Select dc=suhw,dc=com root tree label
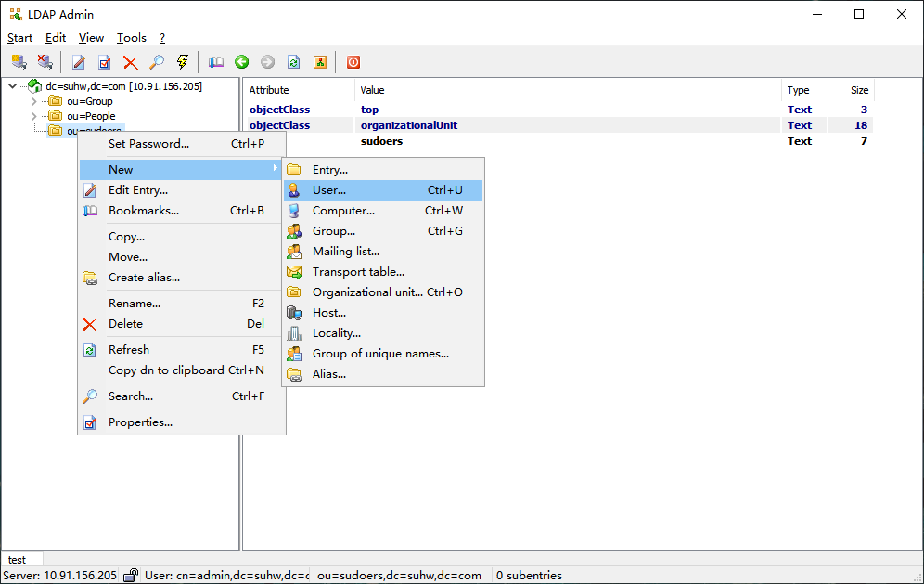 [x=123, y=86]
